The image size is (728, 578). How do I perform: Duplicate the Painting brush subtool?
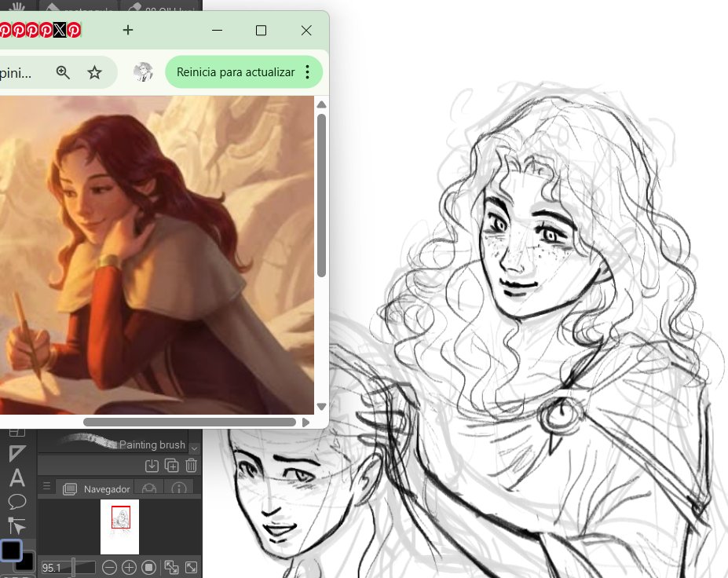170,466
